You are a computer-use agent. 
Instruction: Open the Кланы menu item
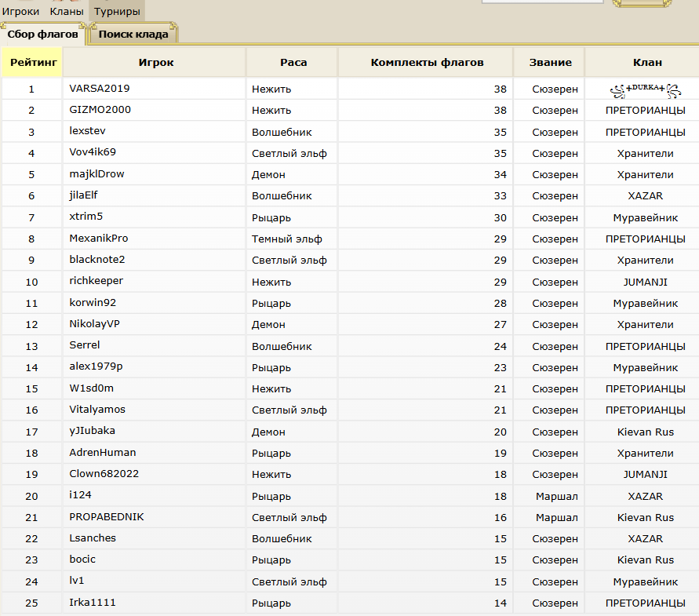(67, 12)
